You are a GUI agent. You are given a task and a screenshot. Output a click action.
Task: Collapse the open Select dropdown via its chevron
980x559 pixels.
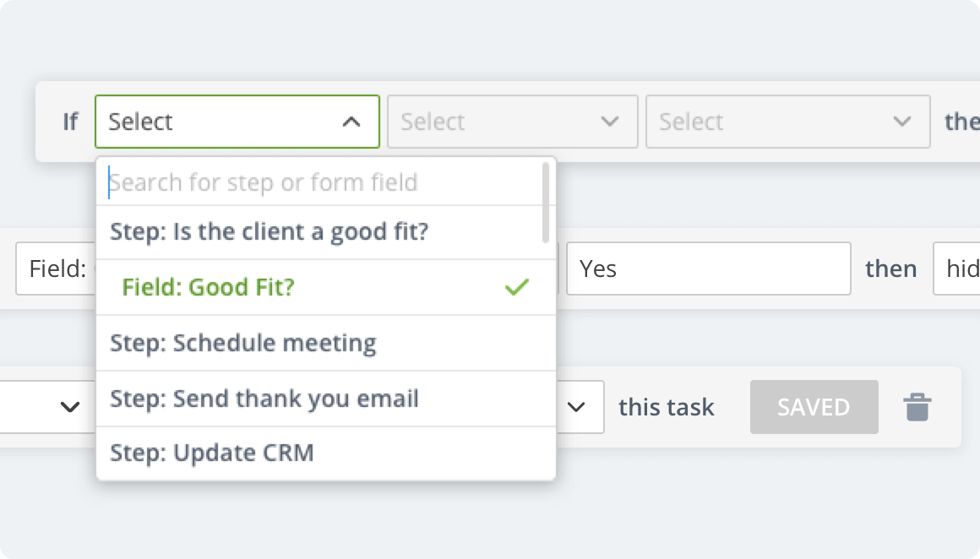[351, 122]
